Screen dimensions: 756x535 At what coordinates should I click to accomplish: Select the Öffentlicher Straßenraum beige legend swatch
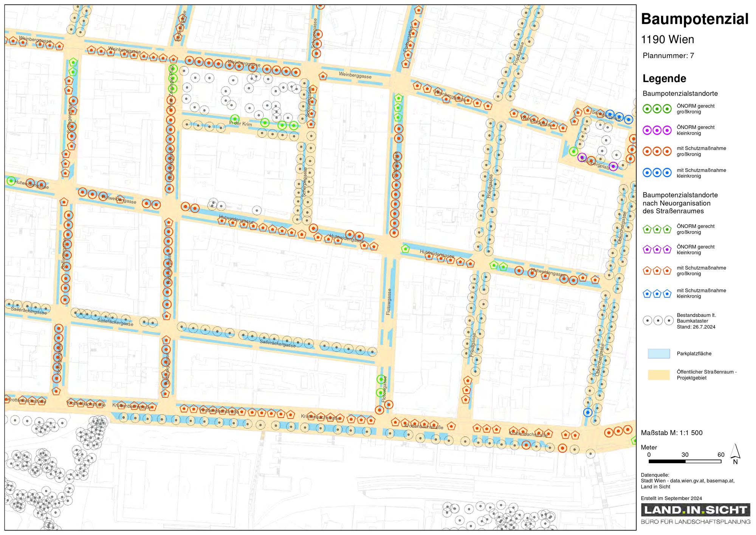[x=659, y=375]
